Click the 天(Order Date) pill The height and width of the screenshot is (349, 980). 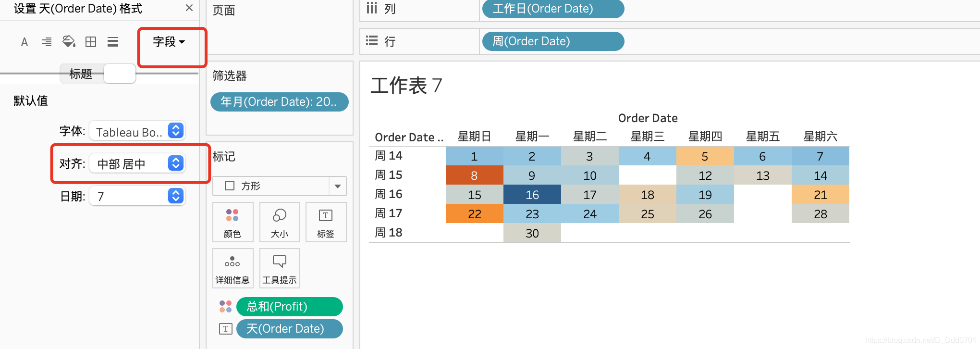[x=289, y=329]
